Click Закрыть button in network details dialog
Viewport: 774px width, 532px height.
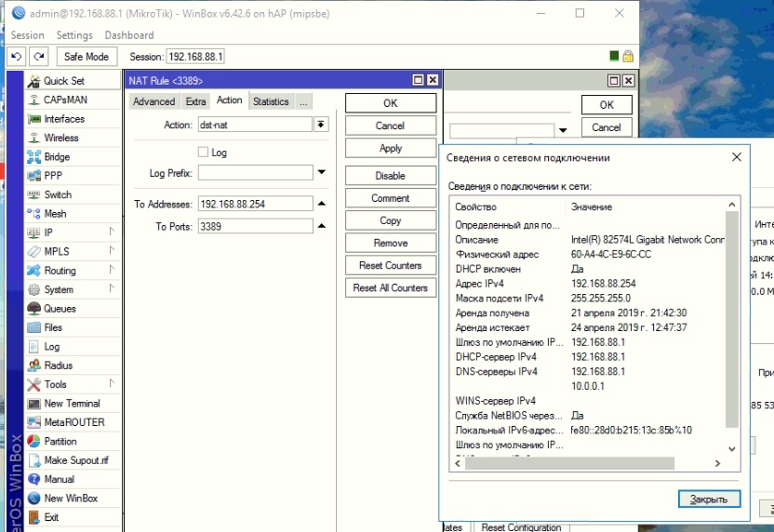pyautogui.click(x=709, y=499)
